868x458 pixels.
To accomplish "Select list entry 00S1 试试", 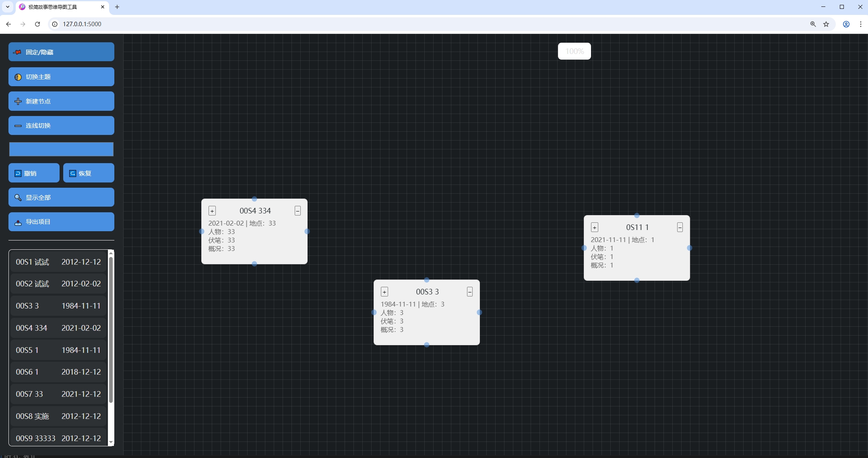I will click(58, 262).
